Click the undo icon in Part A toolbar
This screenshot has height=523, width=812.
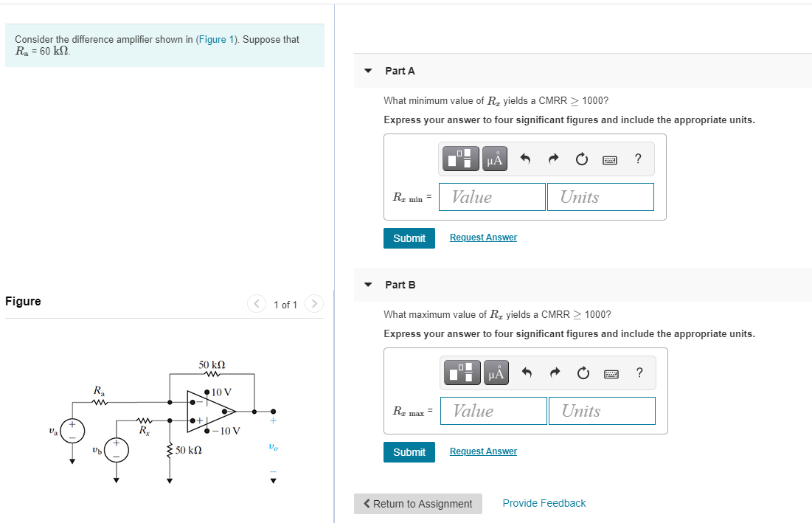pos(524,158)
